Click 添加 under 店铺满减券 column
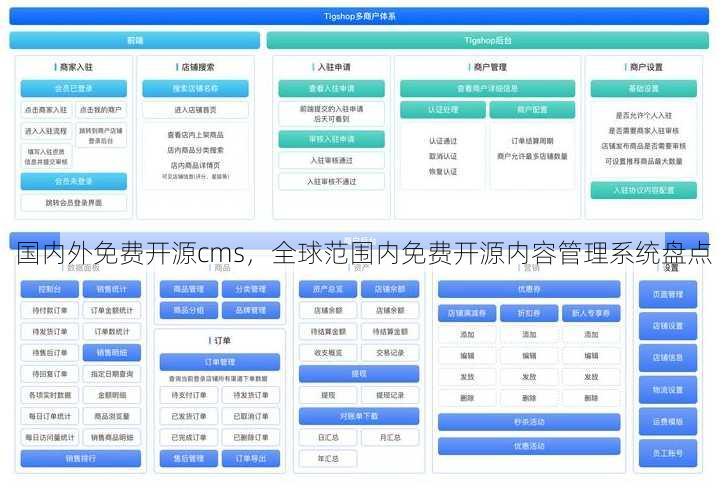Image resolution: width=725 pixels, height=490 pixels. tap(467, 335)
